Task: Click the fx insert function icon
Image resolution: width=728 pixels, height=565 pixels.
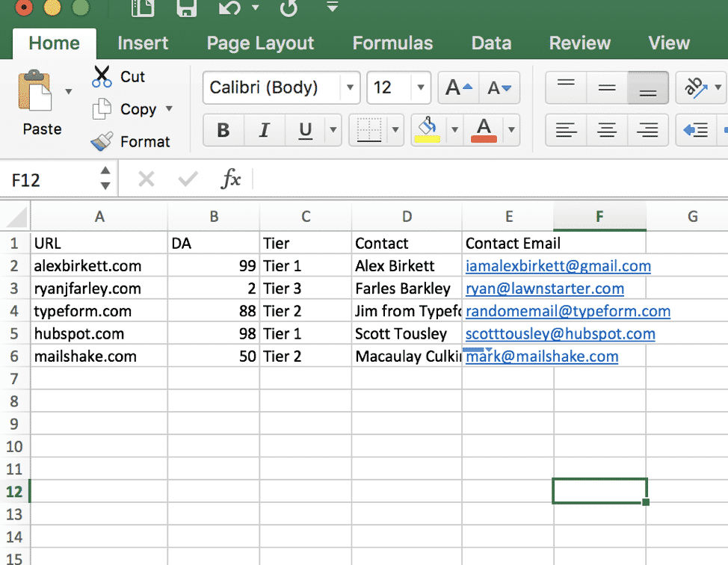Action: point(231,179)
